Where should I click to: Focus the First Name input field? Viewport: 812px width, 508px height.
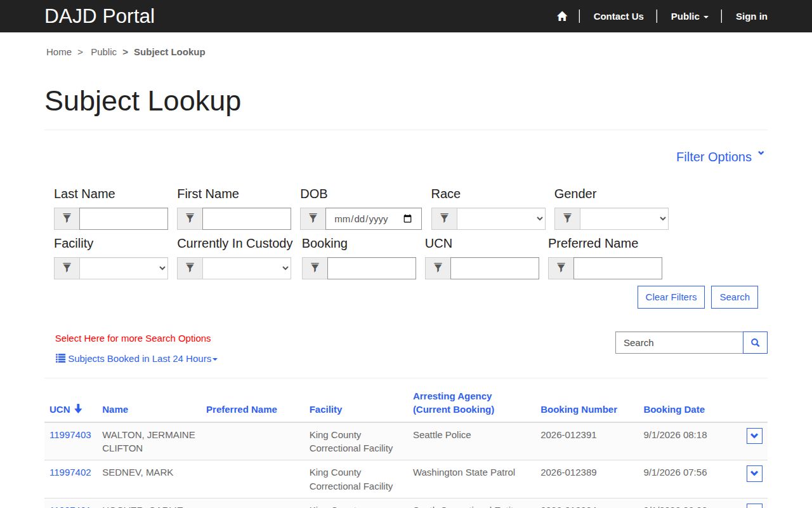pos(247,218)
